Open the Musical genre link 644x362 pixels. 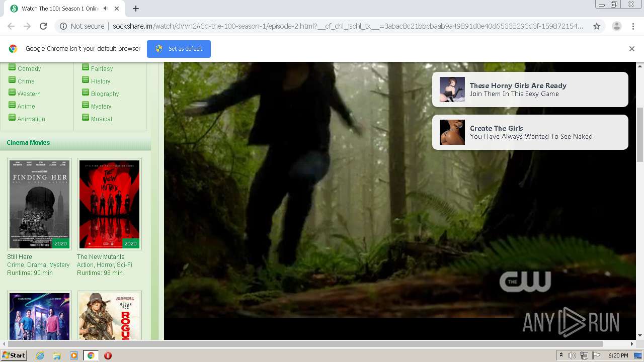tap(102, 119)
